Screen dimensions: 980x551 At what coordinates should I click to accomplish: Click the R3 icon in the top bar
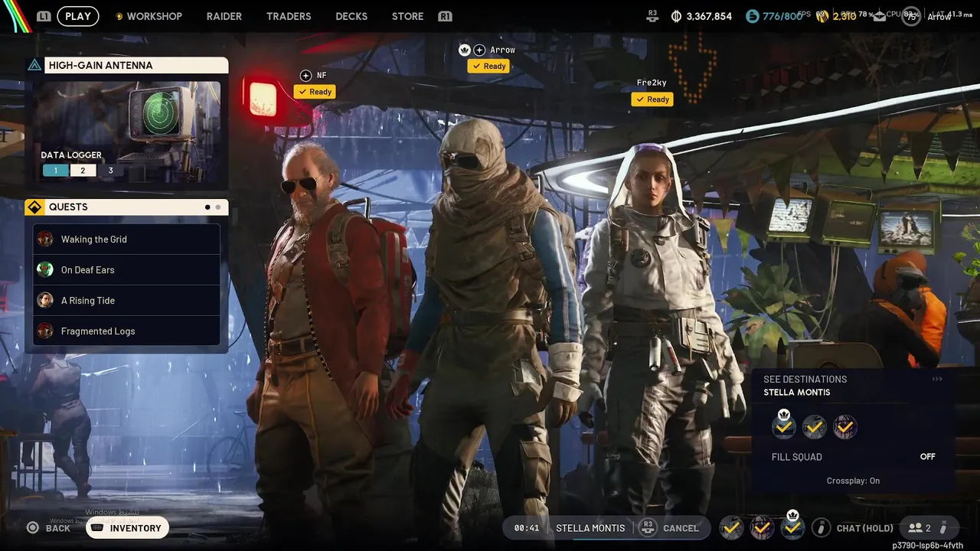click(x=652, y=15)
